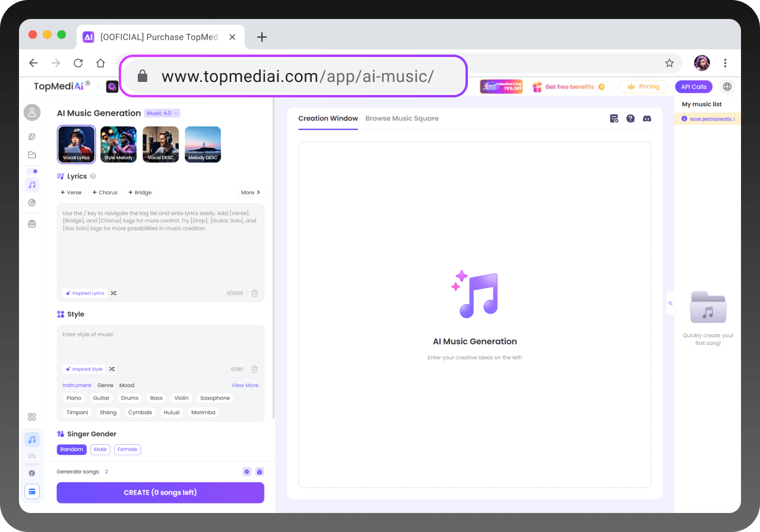Click the Lyrics help question mark
The height and width of the screenshot is (532, 760).
[93, 176]
